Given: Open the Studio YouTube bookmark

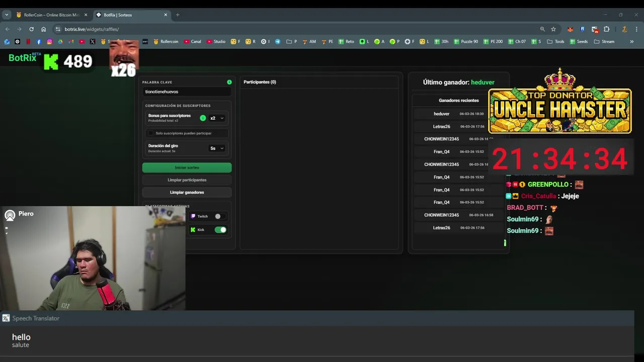Looking at the screenshot, I should click(216, 42).
